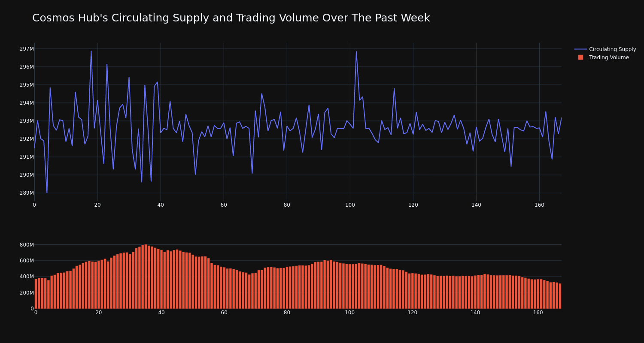Click the 291M y-axis label
Screen dimensions: 644x343
point(27,157)
